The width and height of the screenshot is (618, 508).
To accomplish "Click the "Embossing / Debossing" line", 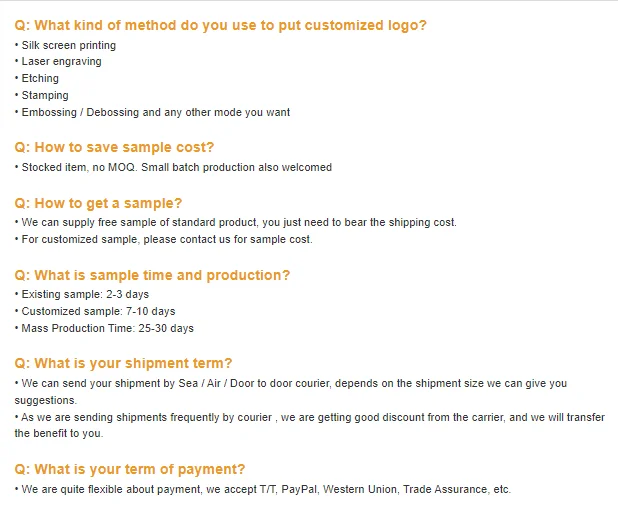I will pos(155,112).
